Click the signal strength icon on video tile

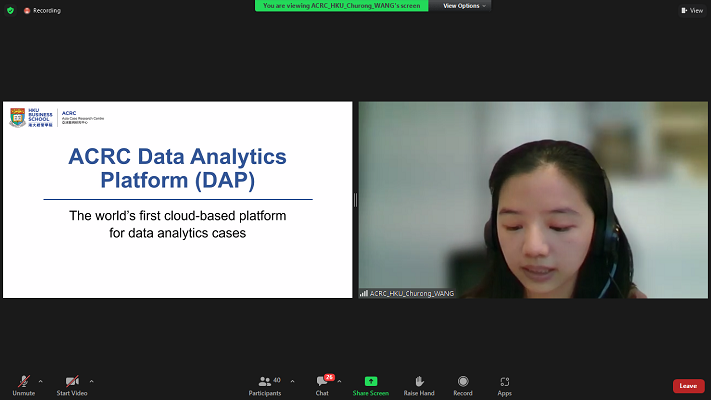(364, 293)
